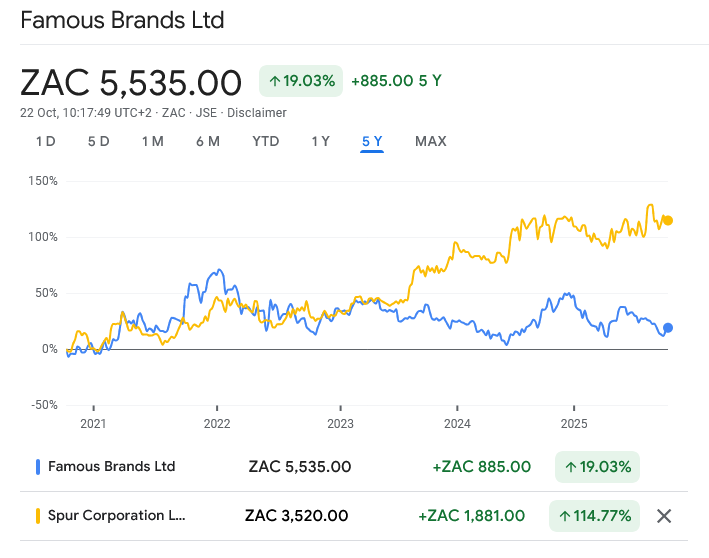Screen dimensions: 709x558
Task: Click the 2024 x-axis label
Action: pos(457,424)
